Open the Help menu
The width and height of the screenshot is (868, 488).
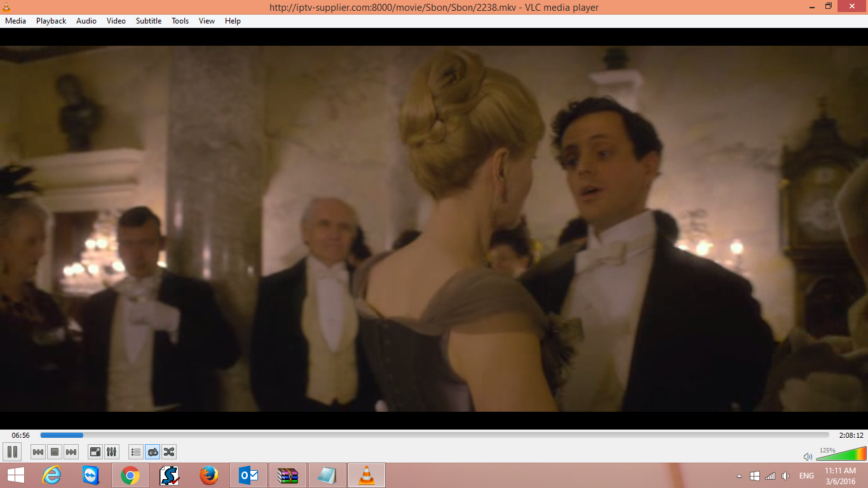233,21
